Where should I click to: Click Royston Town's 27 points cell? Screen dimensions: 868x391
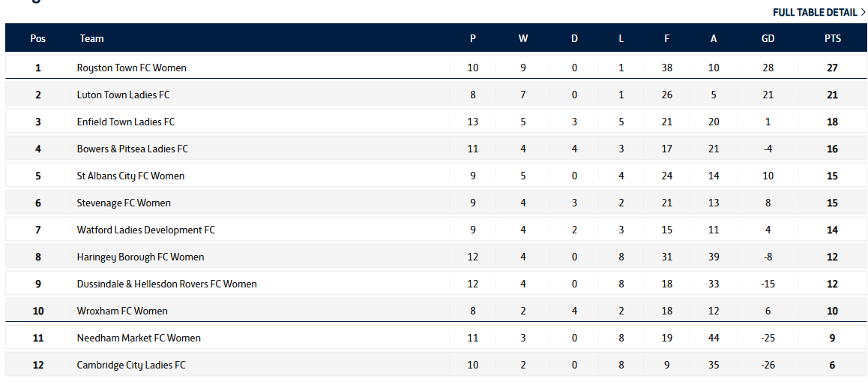[x=832, y=68]
